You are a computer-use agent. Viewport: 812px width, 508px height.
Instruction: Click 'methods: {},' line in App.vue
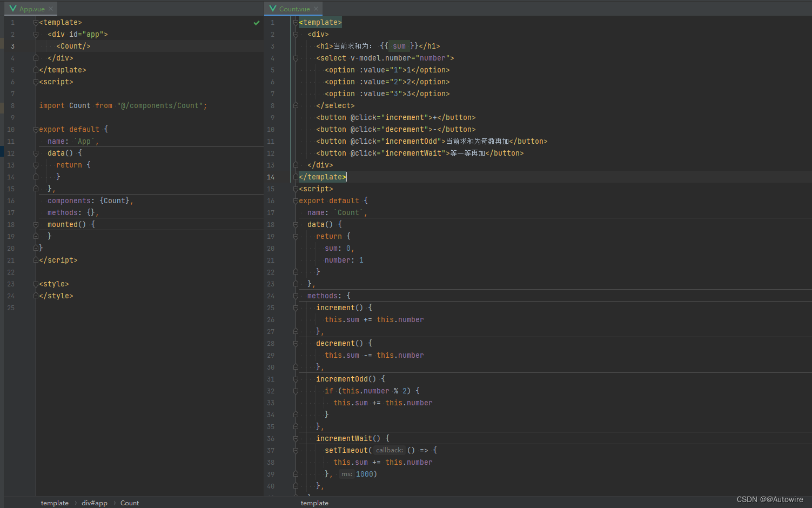[73, 212]
